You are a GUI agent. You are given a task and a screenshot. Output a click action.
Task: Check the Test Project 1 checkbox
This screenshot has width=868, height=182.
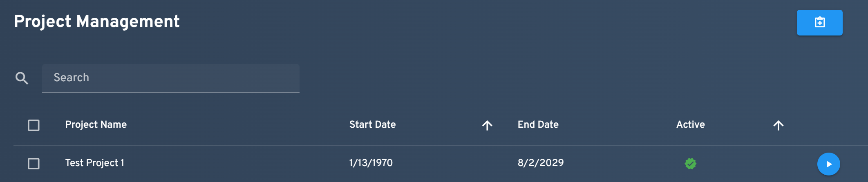pos(34,164)
